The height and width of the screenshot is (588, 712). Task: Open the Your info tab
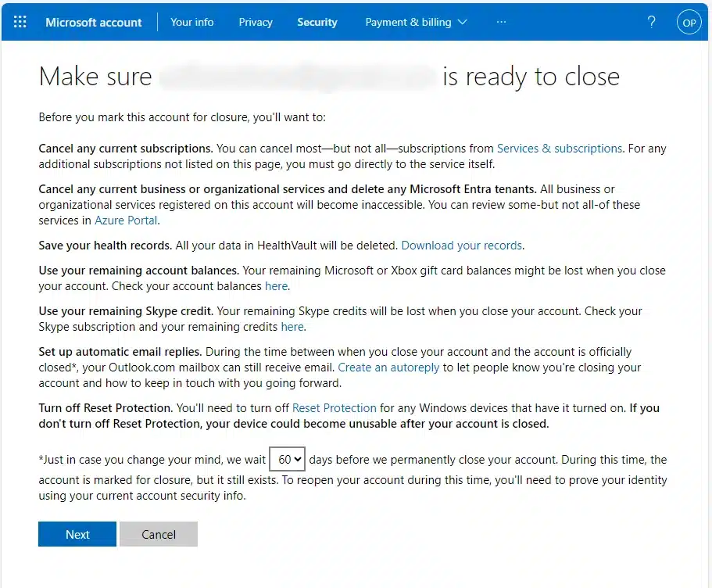[x=192, y=22]
